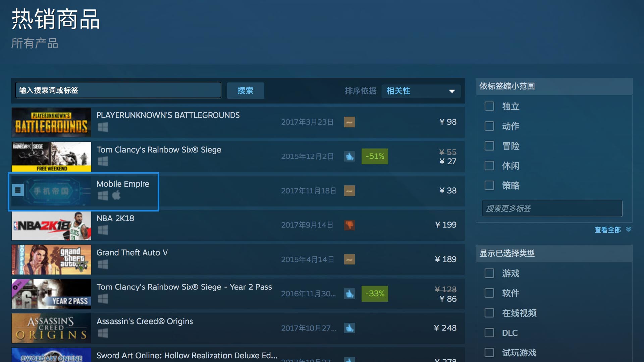Open the 相关性 sort dropdown
The image size is (644, 362).
[x=421, y=91]
